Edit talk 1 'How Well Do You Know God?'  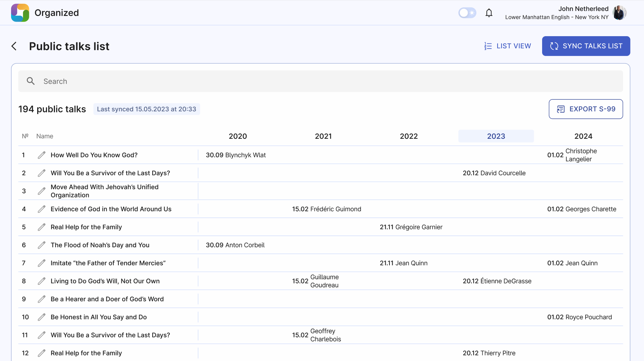(42, 155)
